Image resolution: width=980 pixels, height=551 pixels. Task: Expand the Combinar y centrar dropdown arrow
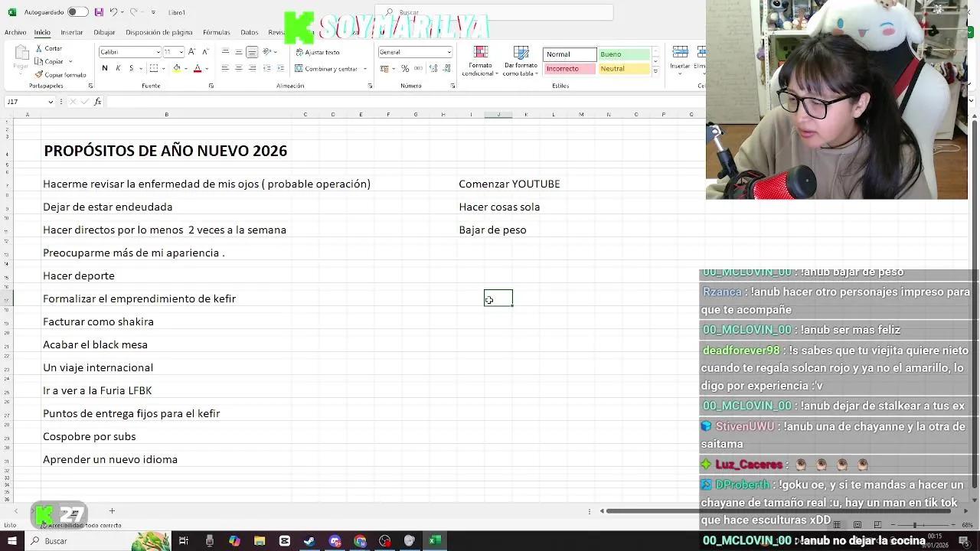pos(365,69)
